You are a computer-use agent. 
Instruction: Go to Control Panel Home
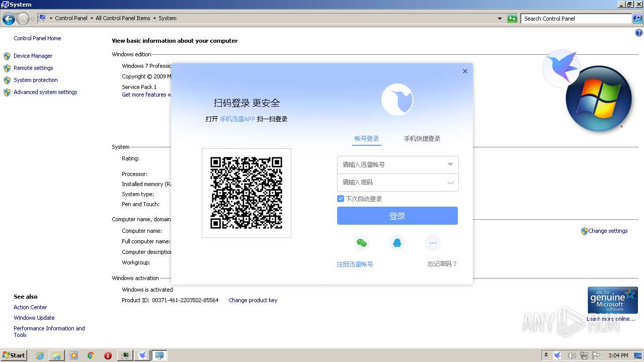coord(37,38)
